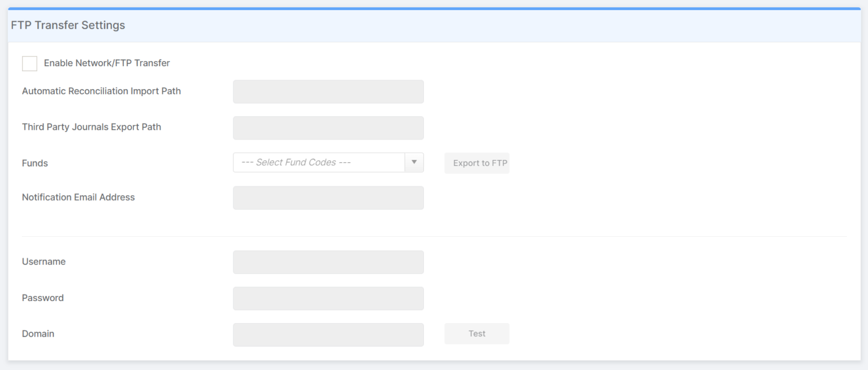Select the Third Party Journals Export Path field
This screenshot has height=370, width=868.
point(328,128)
